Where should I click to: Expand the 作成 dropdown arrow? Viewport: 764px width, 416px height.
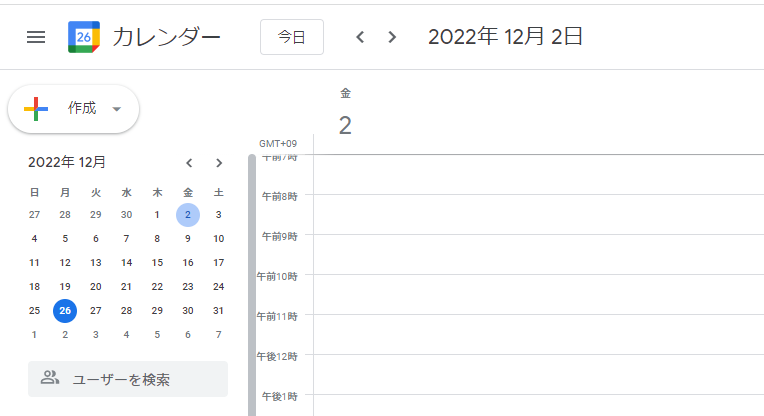pos(117,109)
